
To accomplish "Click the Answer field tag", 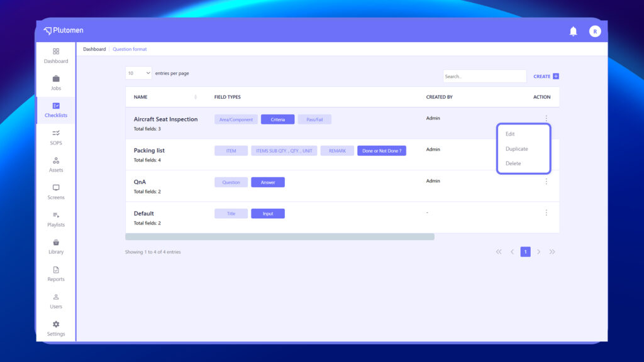I will [x=268, y=182].
